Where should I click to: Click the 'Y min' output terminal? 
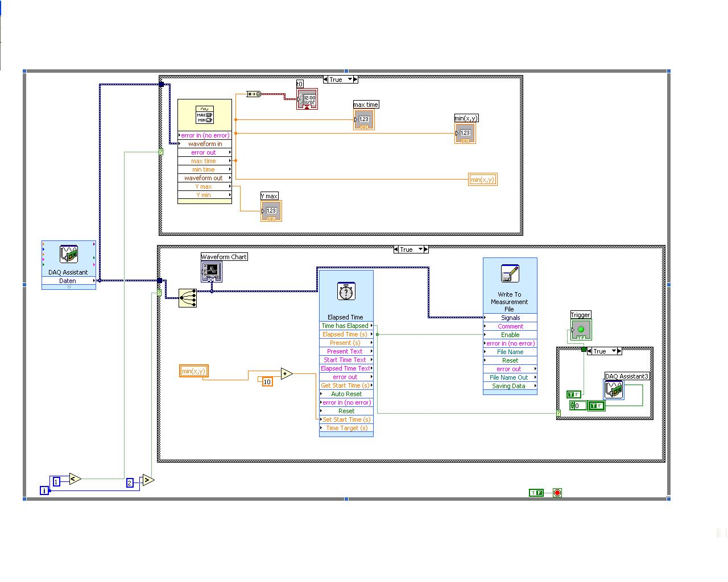click(x=205, y=195)
